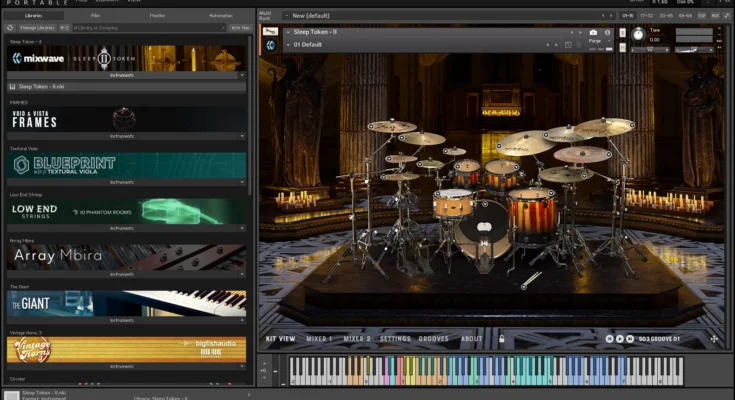Expand the Sleep Token - II instrument dropdown

coord(288,32)
